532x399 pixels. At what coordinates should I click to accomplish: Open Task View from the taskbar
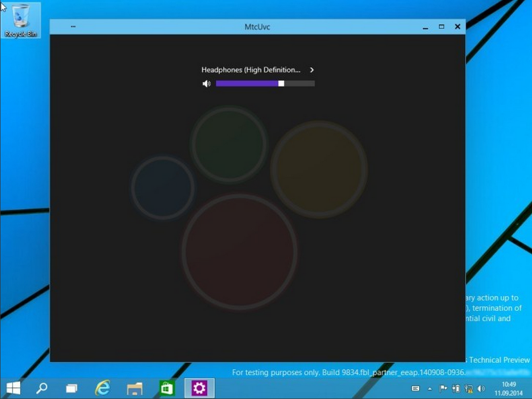click(x=72, y=388)
